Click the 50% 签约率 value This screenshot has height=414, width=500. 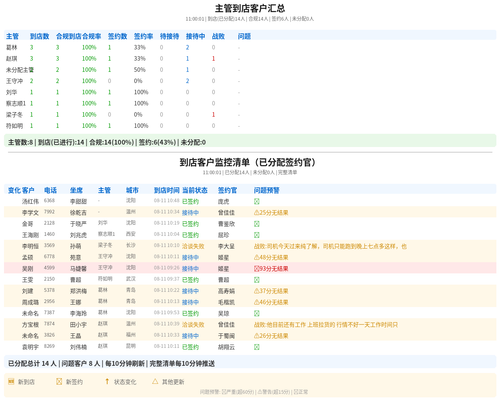click(x=140, y=70)
